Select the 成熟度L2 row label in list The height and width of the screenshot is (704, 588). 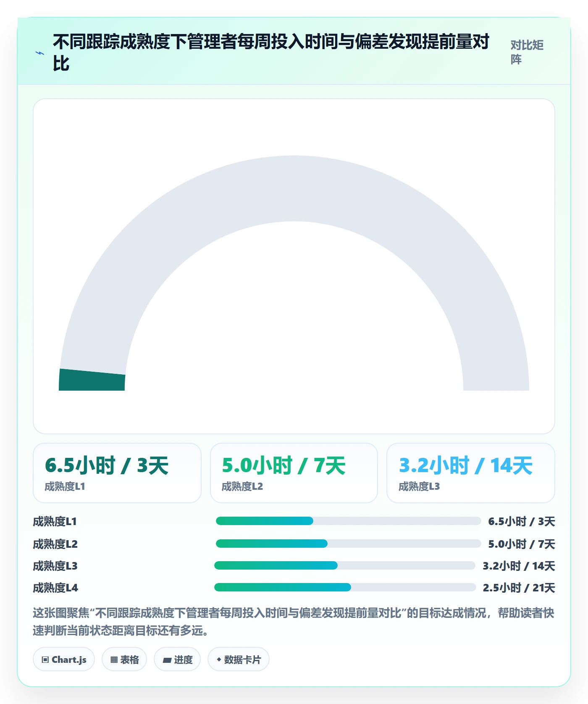(x=55, y=544)
